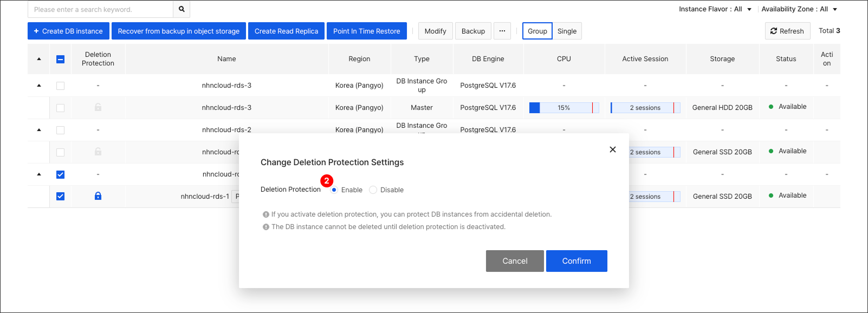This screenshot has height=313, width=868.
Task: Close the Deletion Protection dialog with X
Action: point(613,149)
